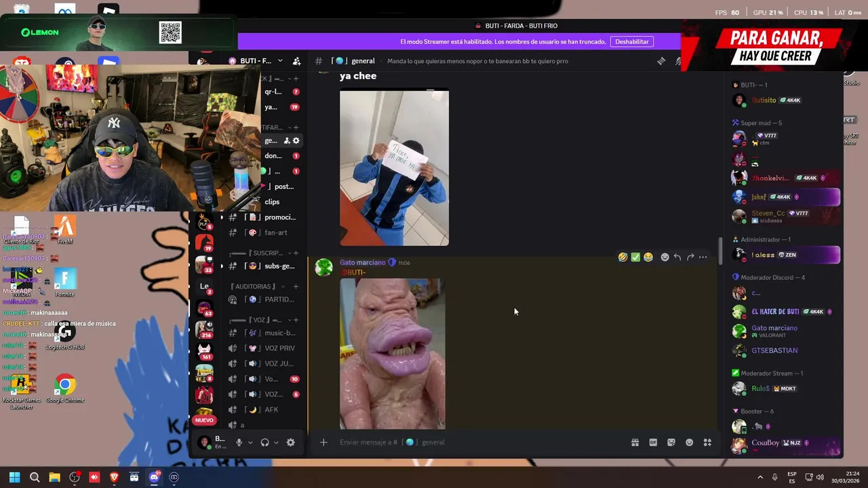868x488 pixels.
Task: Click NUEVO unread indicator in server list
Action: pos(204,420)
